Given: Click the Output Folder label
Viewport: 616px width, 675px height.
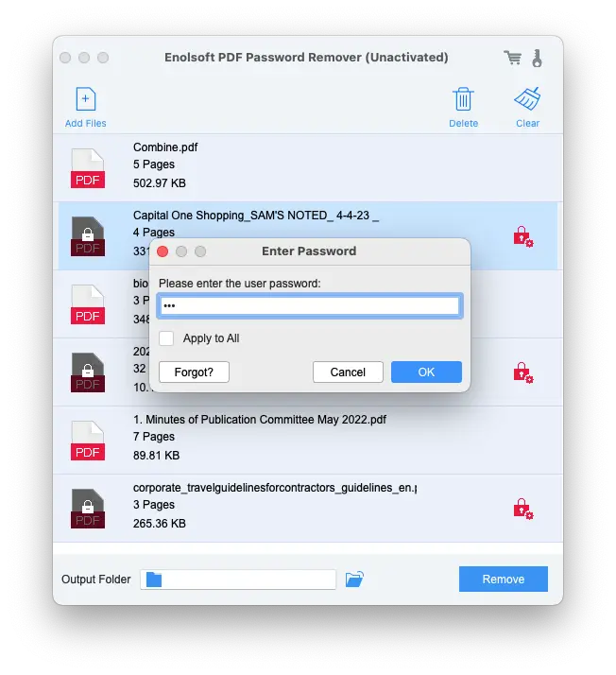Looking at the screenshot, I should pyautogui.click(x=96, y=580).
